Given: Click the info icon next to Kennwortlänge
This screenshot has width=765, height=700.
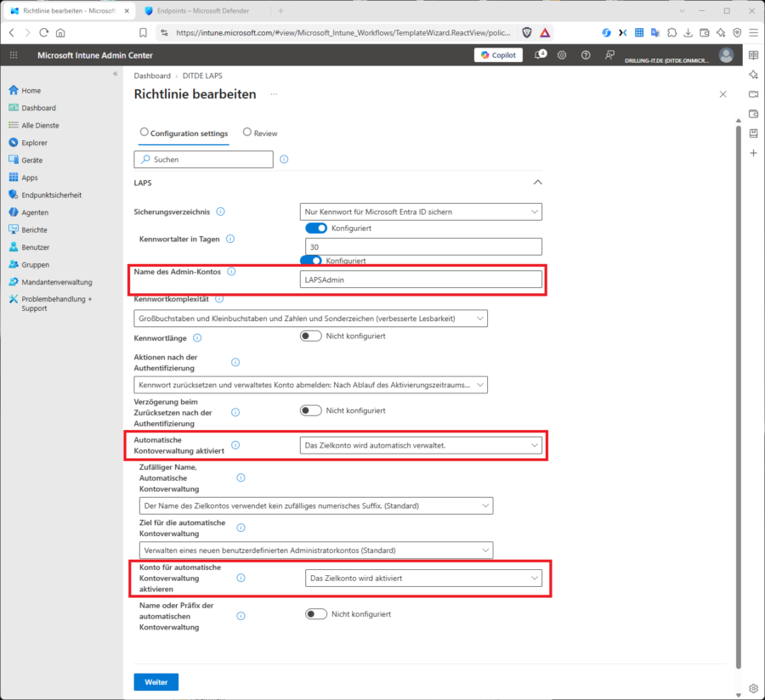Looking at the screenshot, I should pyautogui.click(x=197, y=338).
